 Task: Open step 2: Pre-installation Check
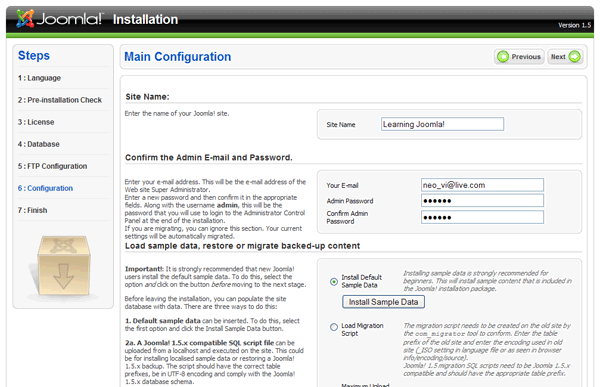pyautogui.click(x=60, y=100)
